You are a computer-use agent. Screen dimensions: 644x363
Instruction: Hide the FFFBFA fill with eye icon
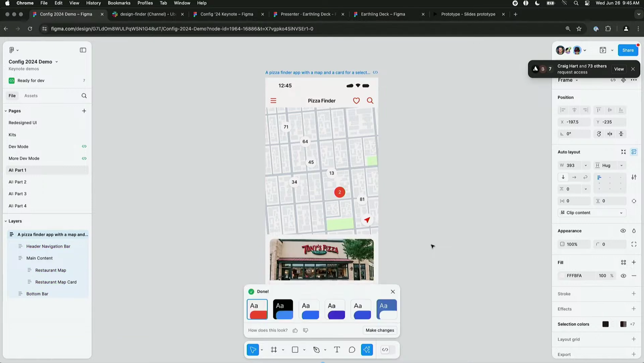click(x=623, y=275)
